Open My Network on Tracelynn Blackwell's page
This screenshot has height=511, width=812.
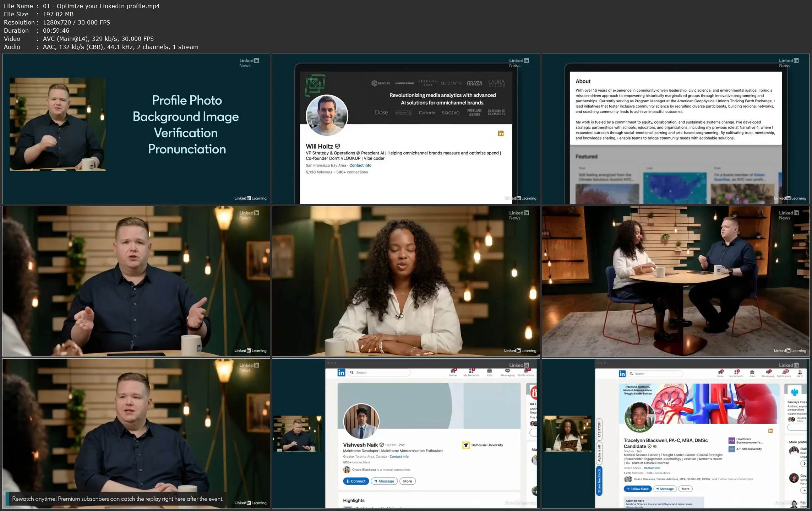tap(736, 373)
